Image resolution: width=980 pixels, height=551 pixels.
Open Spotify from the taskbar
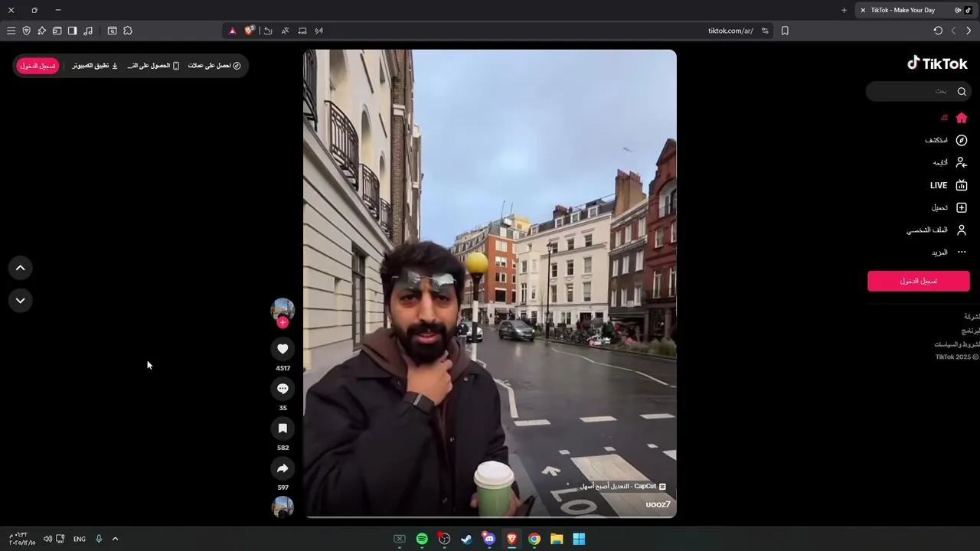[422, 539]
